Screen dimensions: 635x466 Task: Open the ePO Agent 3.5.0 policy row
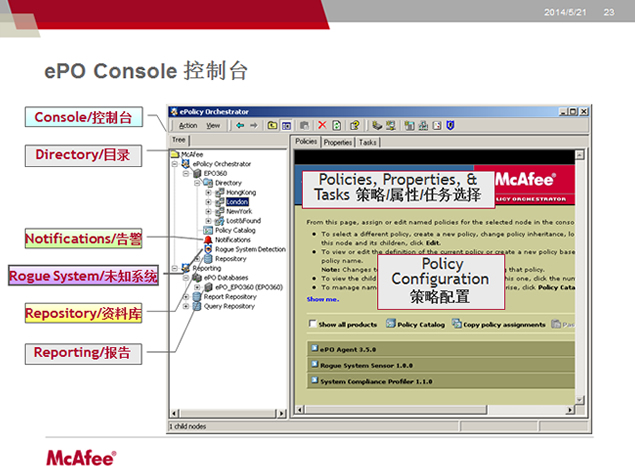[441, 349]
